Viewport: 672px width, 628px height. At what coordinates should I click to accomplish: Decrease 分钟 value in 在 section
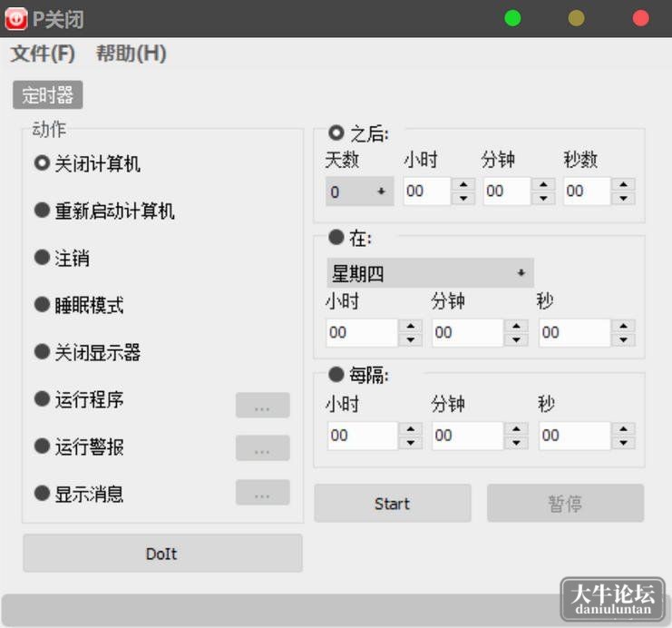pos(516,339)
